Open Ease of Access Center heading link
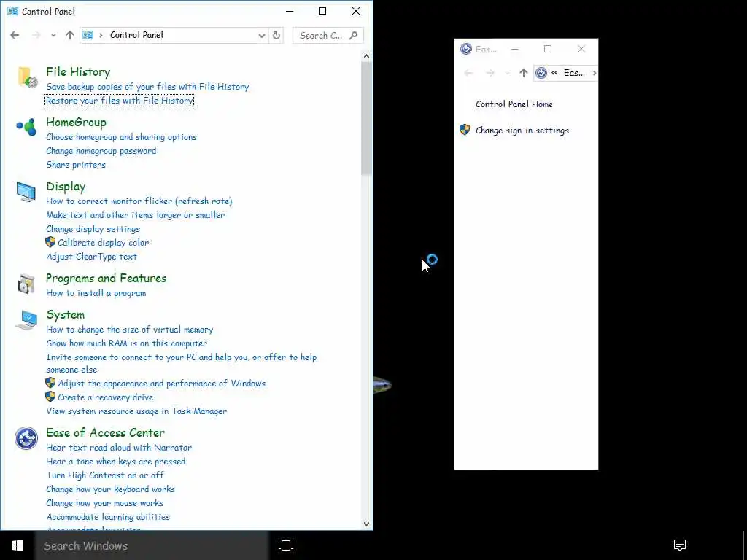 (x=105, y=433)
